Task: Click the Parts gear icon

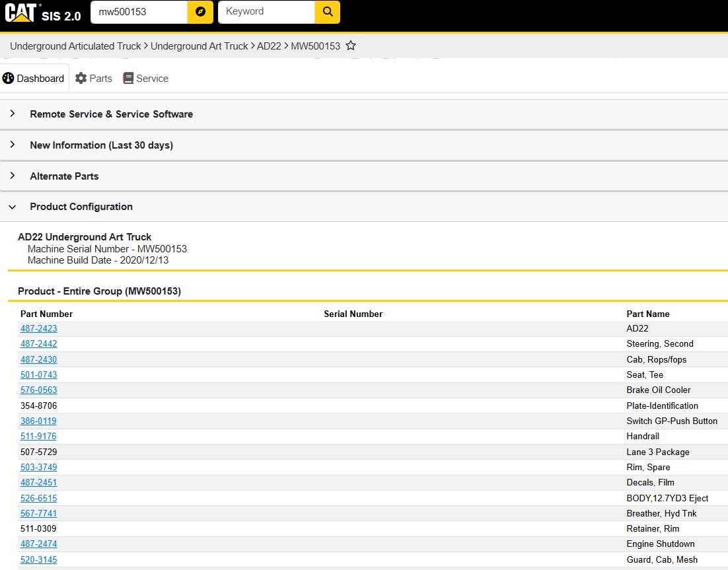Action: coord(81,78)
